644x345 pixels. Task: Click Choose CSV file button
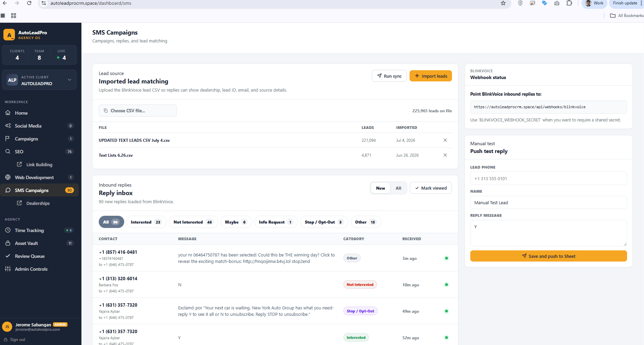137,111
